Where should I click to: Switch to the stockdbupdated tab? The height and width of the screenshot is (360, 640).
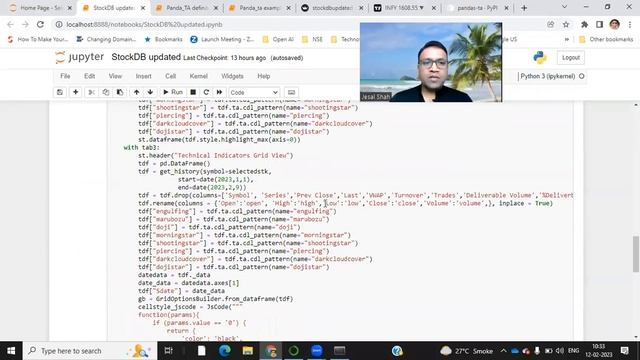(332, 8)
